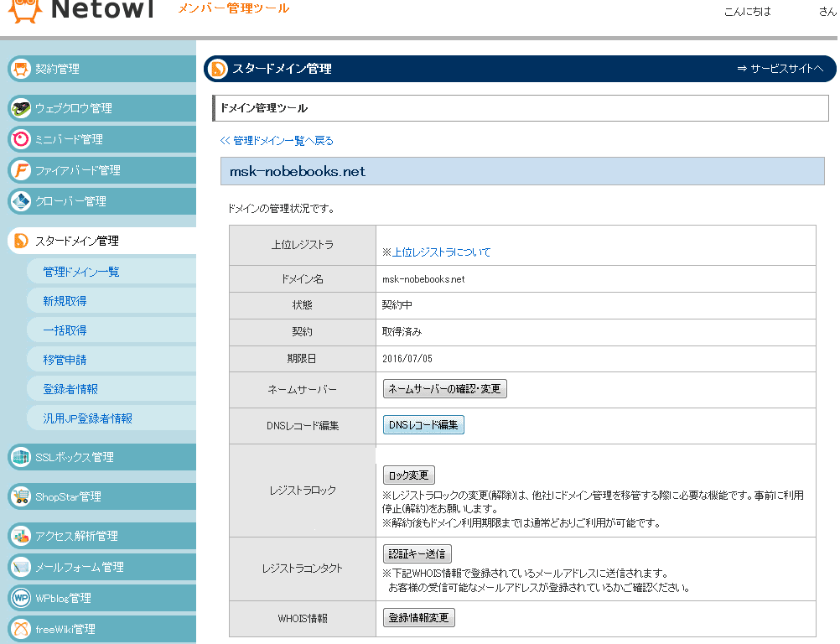Click the レジストラコンタクト row label
This screenshot has width=840, height=644.
pos(303,569)
